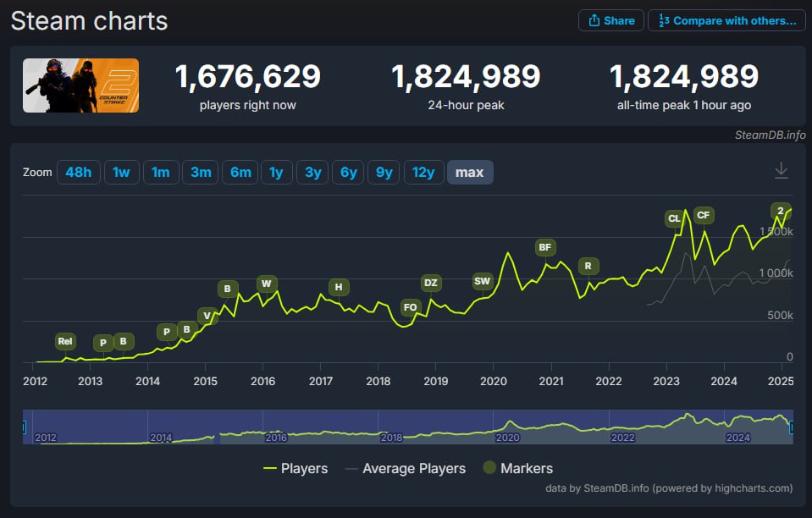The width and height of the screenshot is (812, 518).
Task: Click the left navigator range handle
Action: 25,427
